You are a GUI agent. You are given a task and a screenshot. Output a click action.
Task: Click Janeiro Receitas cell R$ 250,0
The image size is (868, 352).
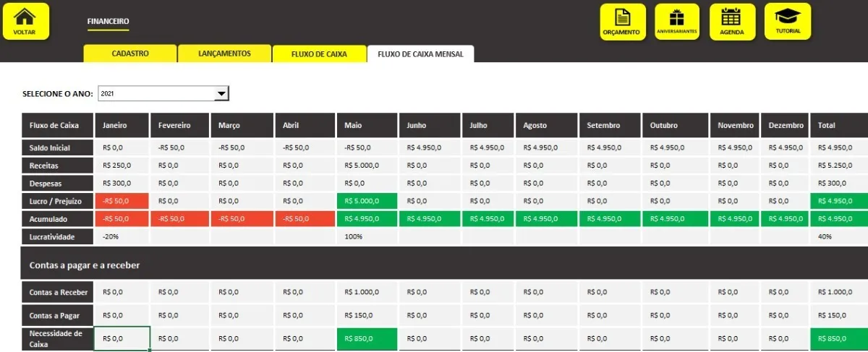tap(122, 166)
